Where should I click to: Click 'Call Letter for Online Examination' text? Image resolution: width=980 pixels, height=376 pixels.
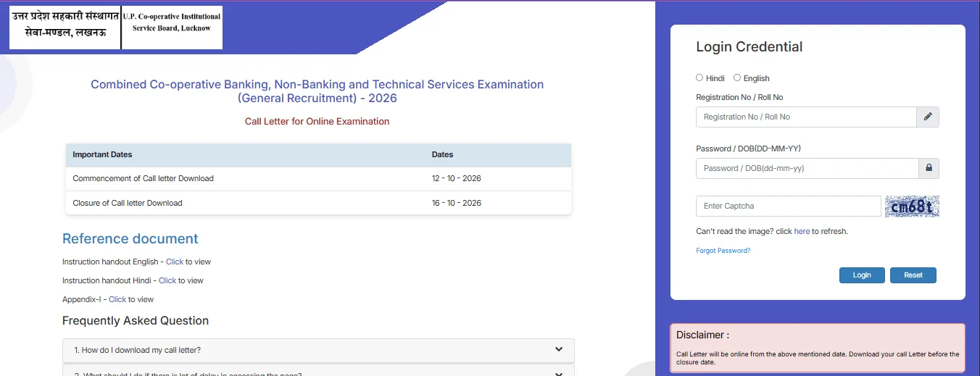pos(317,121)
